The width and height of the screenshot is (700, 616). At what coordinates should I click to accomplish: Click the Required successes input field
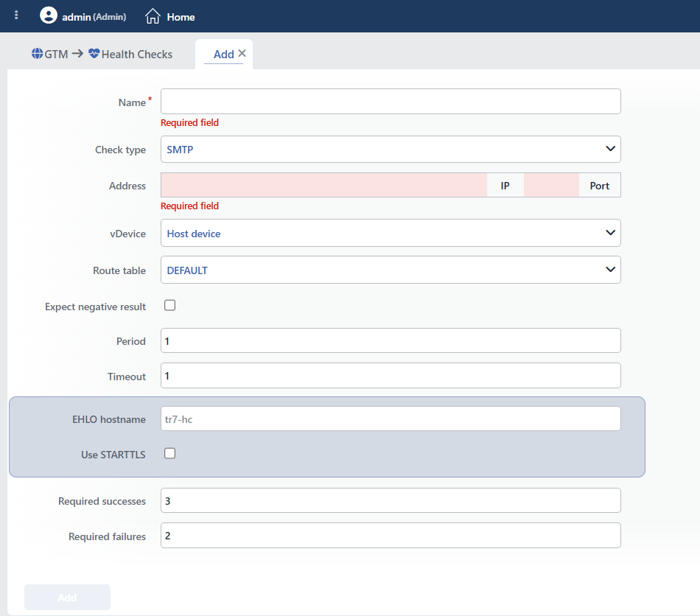(391, 500)
